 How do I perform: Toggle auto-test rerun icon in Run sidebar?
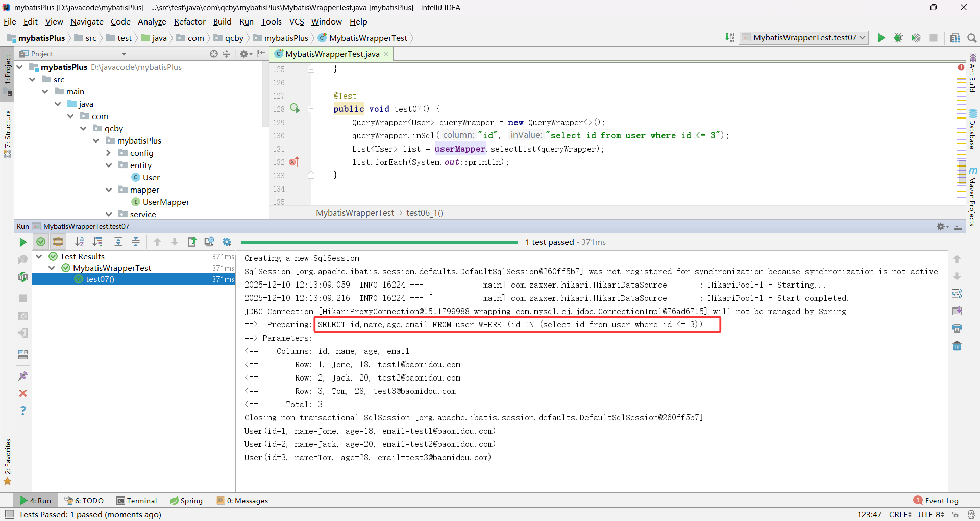[x=23, y=276]
